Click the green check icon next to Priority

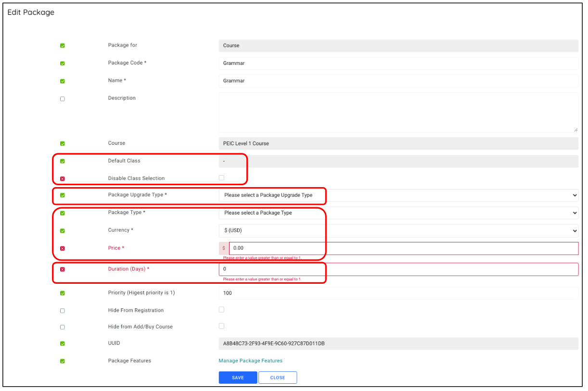click(62, 293)
